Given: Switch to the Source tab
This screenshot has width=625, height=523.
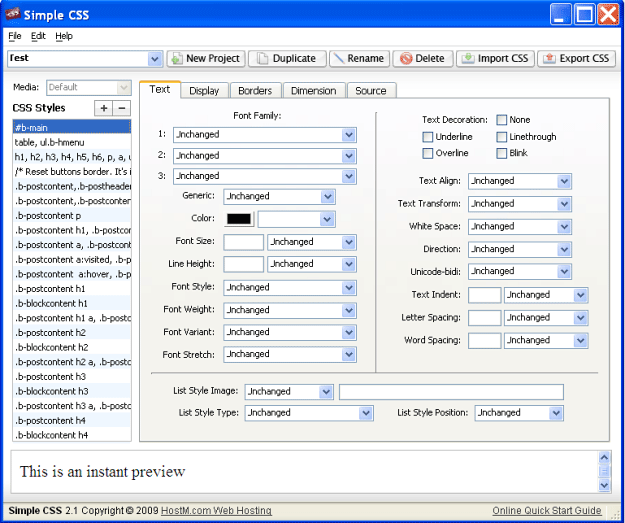Looking at the screenshot, I should (x=371, y=91).
